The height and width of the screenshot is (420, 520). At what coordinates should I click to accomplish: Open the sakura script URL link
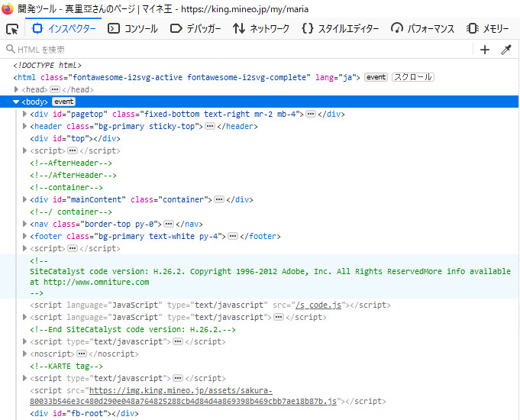click(x=183, y=395)
